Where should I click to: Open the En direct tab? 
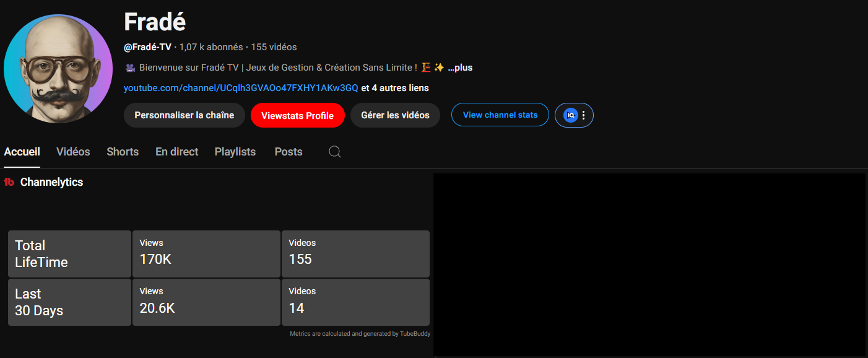(x=177, y=152)
